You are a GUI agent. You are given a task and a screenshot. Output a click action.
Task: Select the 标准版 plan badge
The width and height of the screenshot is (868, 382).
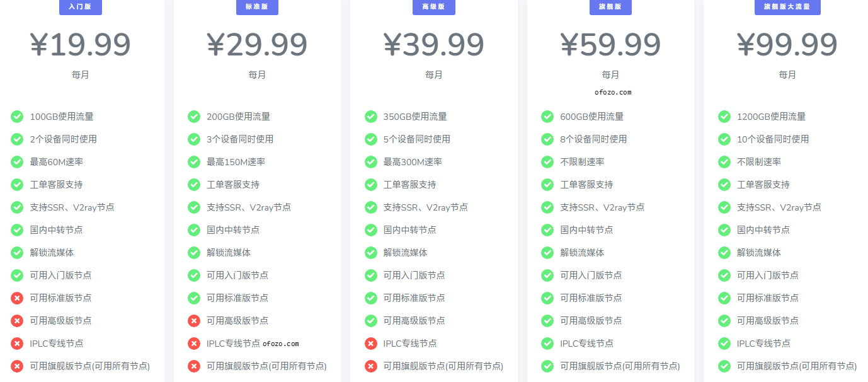(x=257, y=7)
